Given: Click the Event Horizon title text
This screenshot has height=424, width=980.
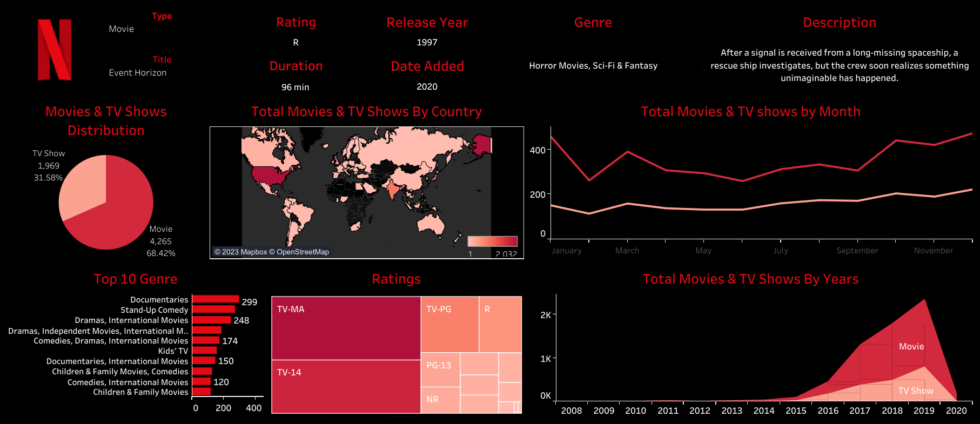Looking at the screenshot, I should tap(138, 72).
